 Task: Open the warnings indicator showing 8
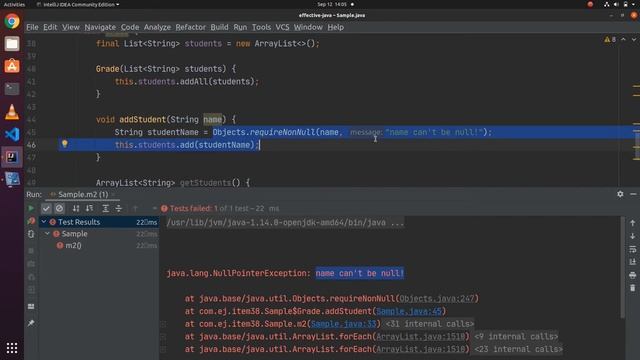610,40
